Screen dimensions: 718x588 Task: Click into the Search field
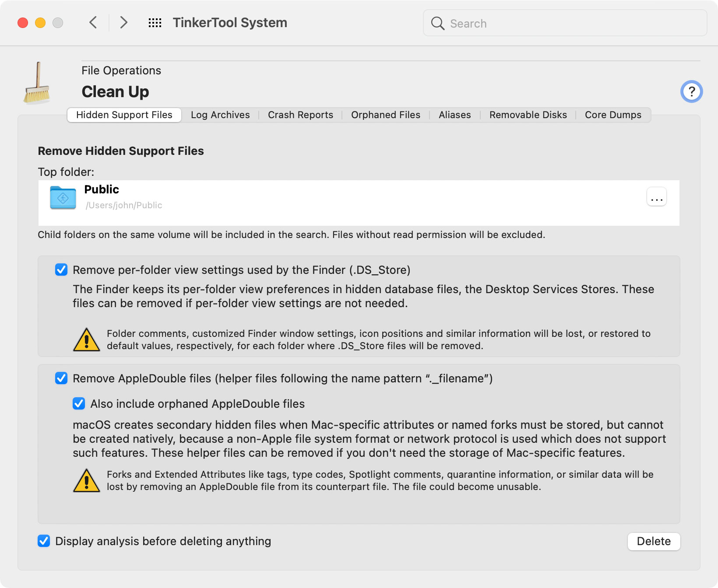point(565,23)
